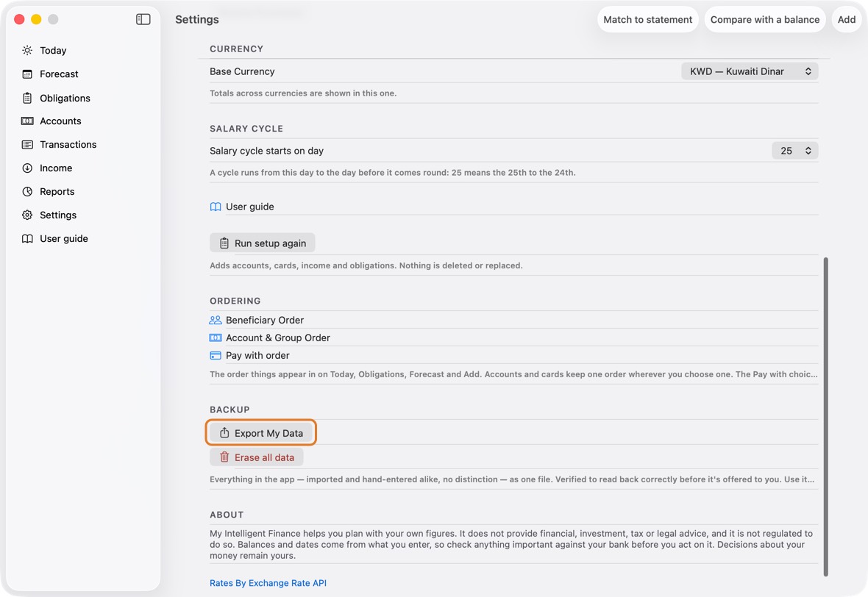This screenshot has height=597, width=868.
Task: Open Account & Group Order settings
Action: pyautogui.click(x=278, y=337)
